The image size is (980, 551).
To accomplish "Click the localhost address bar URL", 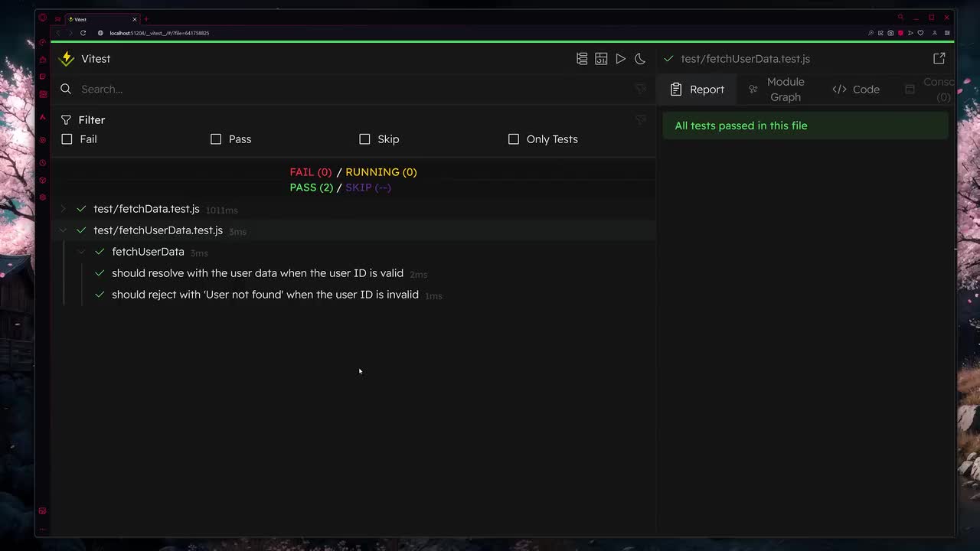I will click(x=159, y=33).
